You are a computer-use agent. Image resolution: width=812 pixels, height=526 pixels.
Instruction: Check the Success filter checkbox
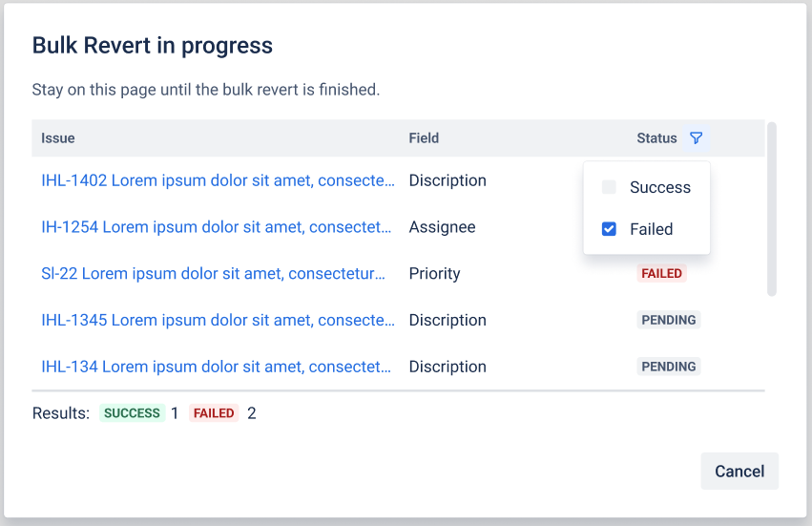(609, 187)
